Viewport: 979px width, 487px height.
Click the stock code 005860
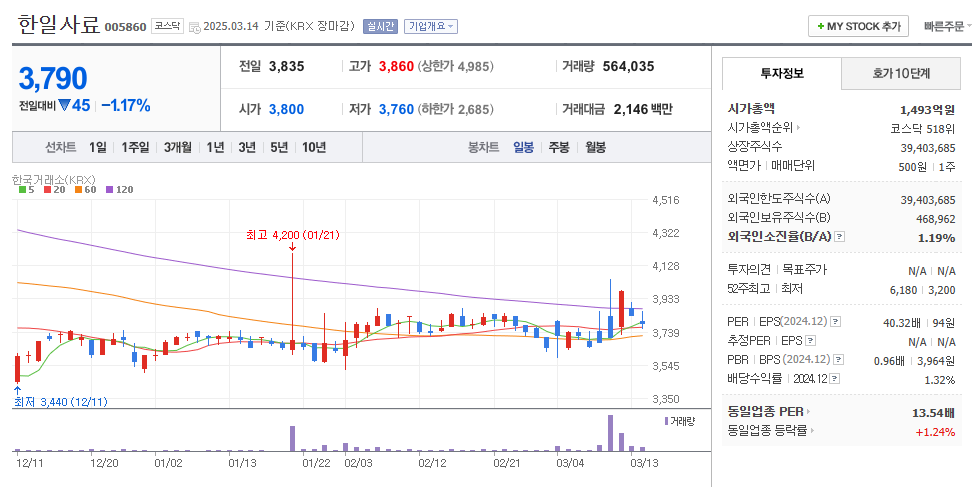pos(125,27)
